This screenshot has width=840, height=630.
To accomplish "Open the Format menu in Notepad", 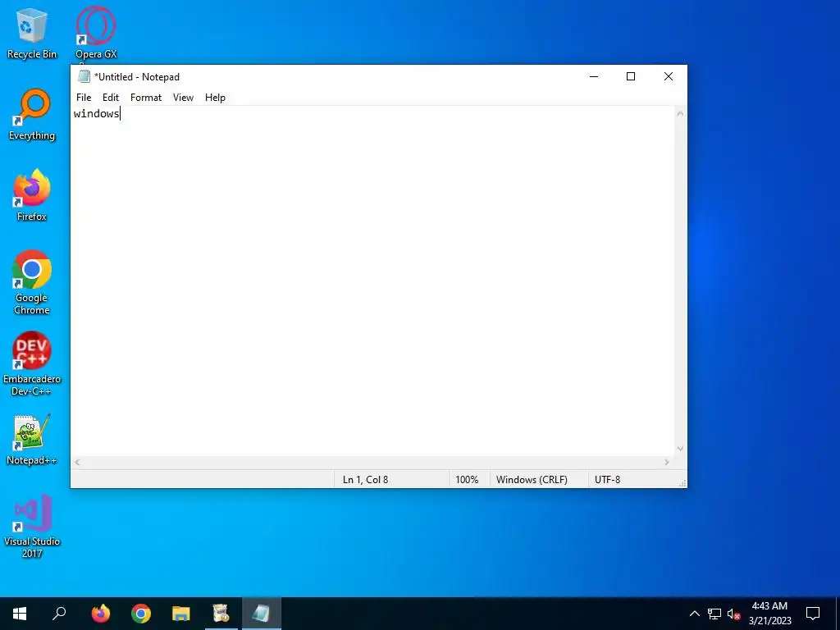I will [x=146, y=98].
